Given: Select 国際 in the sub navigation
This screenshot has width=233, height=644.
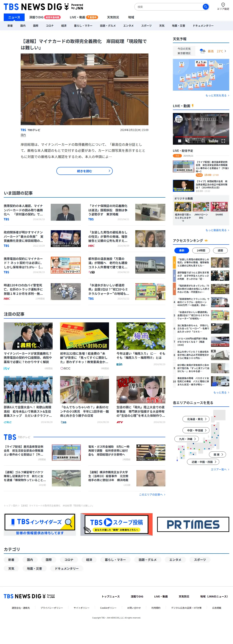Looking at the screenshot, I should coord(36,26).
